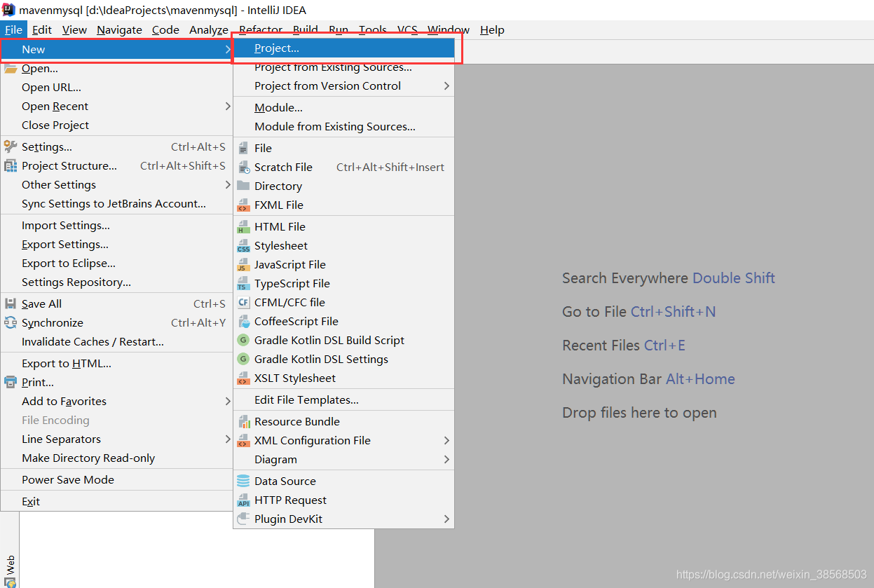Toggle Make Directory Read-only
Image resolution: width=874 pixels, height=588 pixels.
pos(116,458)
